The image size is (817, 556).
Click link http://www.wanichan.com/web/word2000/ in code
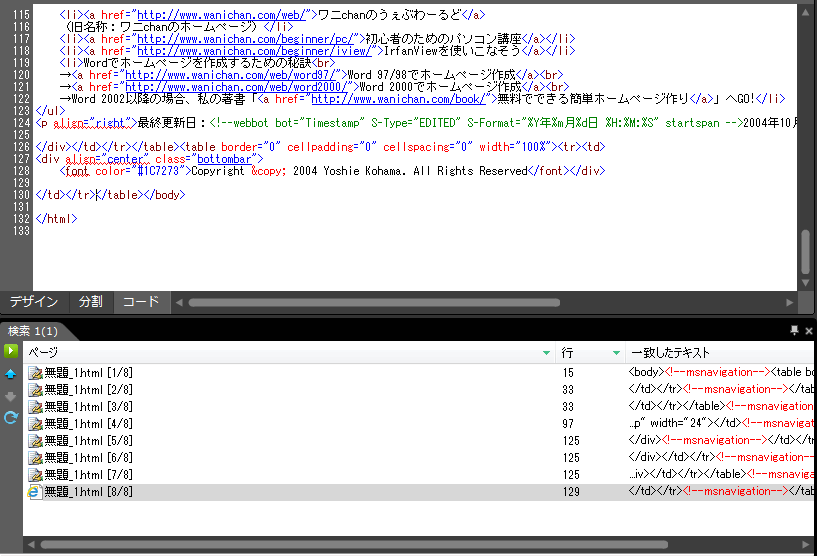pos(236,87)
